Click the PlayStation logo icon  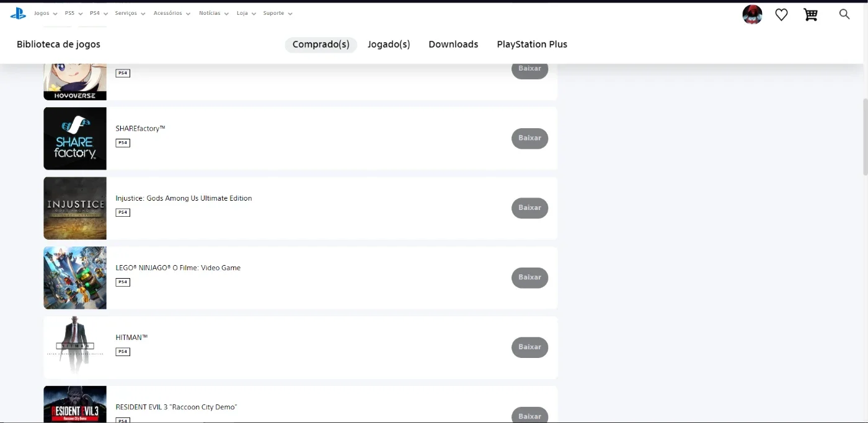click(x=18, y=14)
